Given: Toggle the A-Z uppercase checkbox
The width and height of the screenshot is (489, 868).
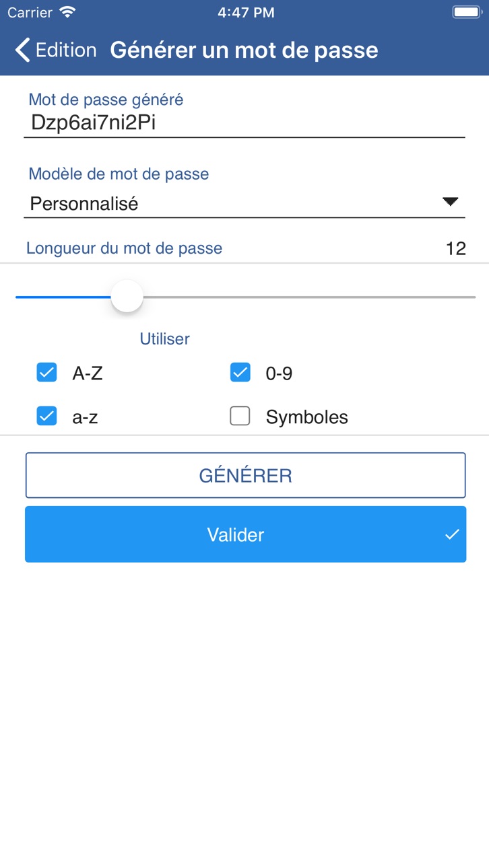Looking at the screenshot, I should pos(46,372).
